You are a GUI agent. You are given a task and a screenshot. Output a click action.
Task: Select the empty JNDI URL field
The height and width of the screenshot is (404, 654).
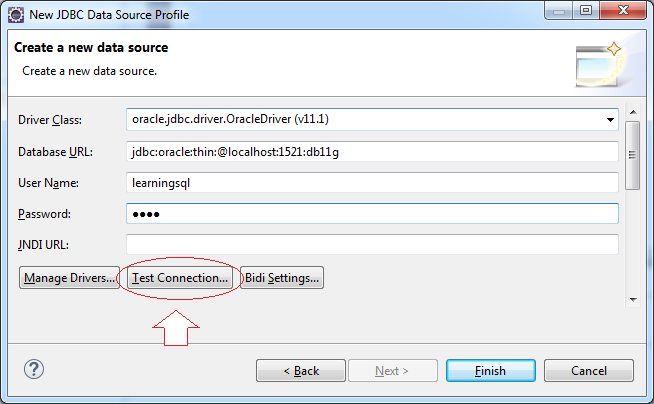coord(372,245)
